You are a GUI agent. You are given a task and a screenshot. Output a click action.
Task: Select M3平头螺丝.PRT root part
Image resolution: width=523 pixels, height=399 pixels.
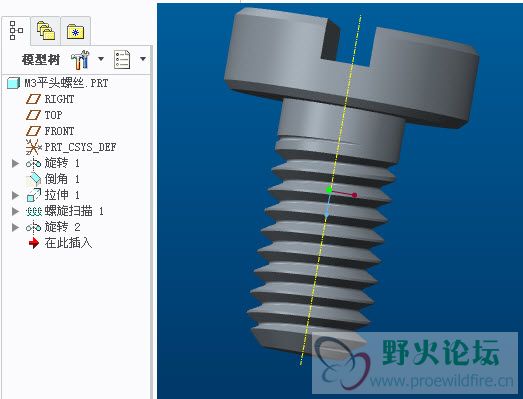58,83
